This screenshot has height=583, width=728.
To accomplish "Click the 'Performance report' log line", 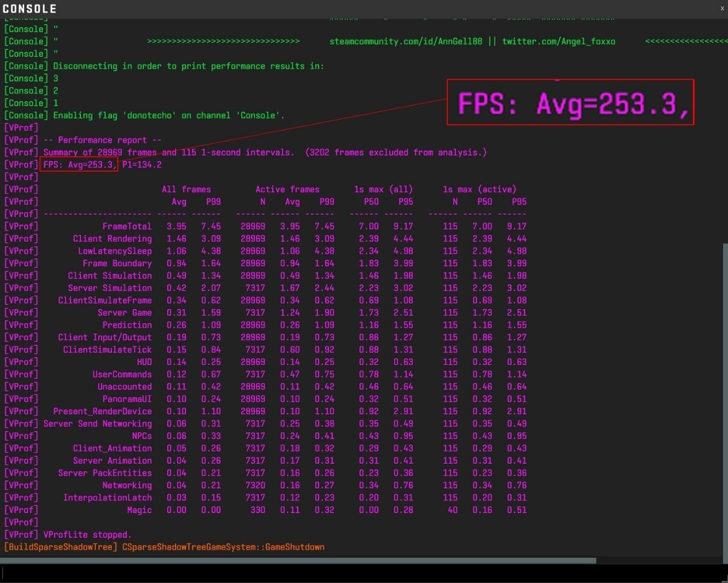I will [x=102, y=140].
